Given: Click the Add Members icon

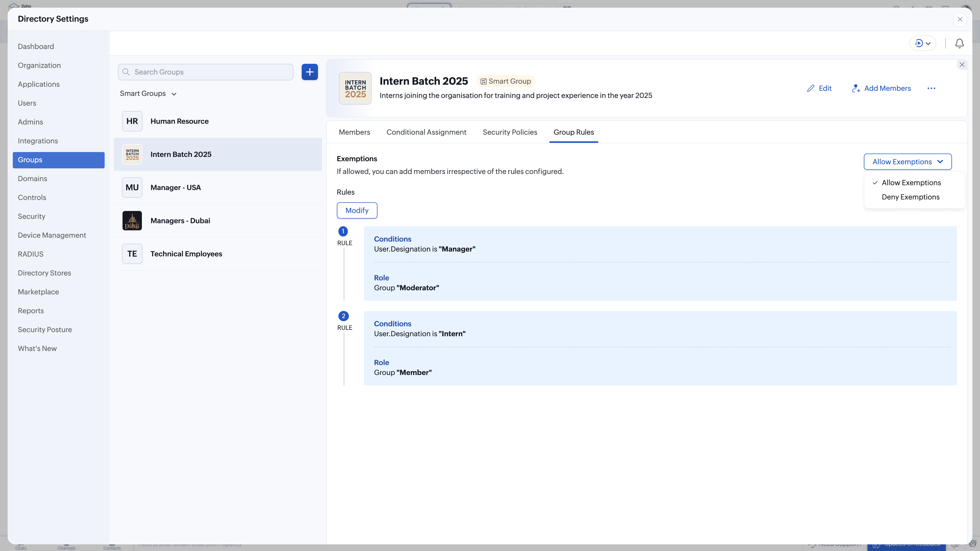Looking at the screenshot, I should 856,88.
